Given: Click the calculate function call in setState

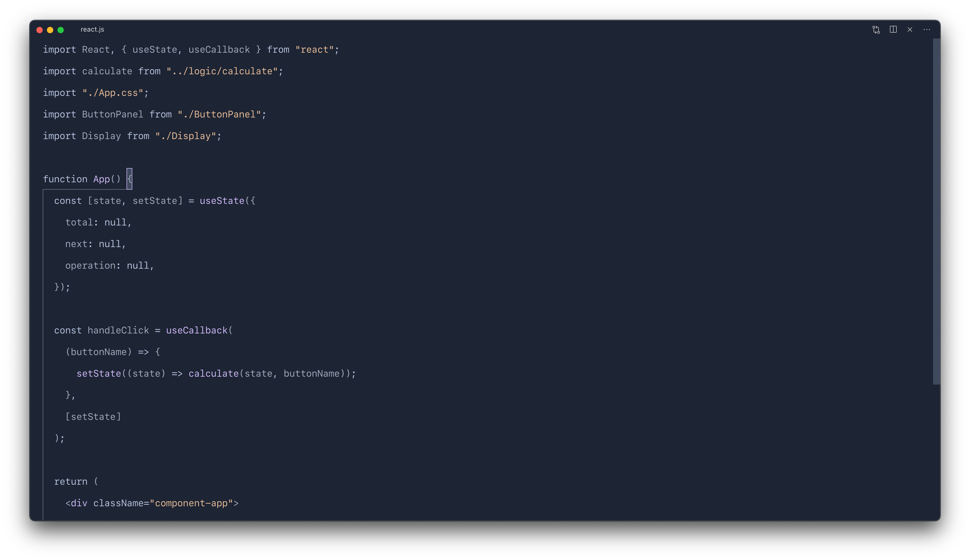Looking at the screenshot, I should (x=214, y=374).
